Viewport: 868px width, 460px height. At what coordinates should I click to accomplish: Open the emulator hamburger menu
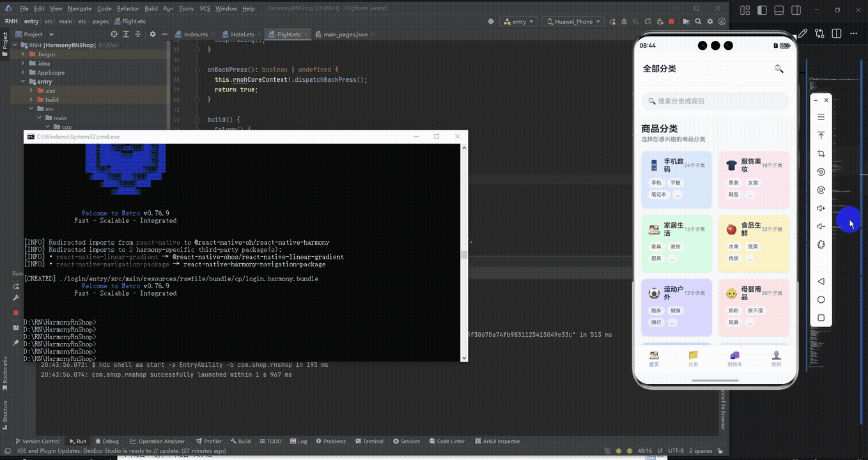click(x=821, y=118)
